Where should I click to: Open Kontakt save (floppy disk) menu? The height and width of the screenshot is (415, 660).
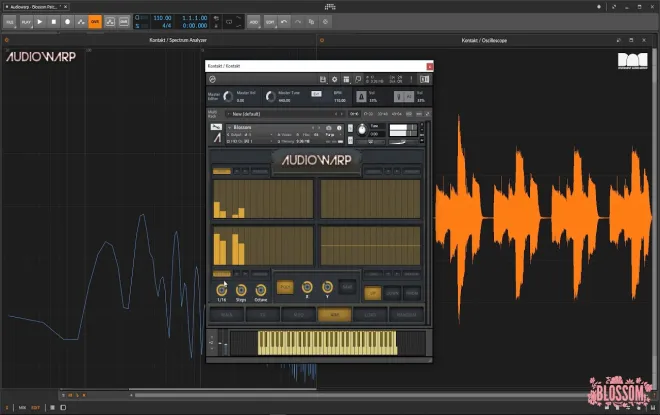(323, 79)
